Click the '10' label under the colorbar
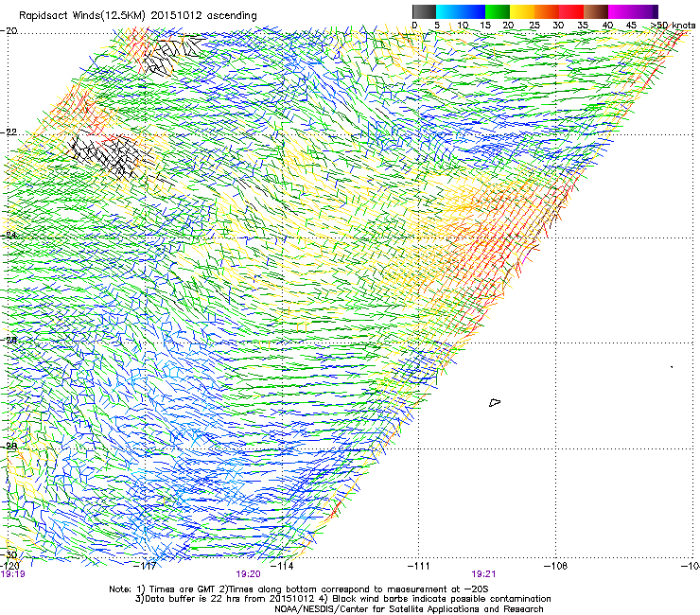This screenshot has width=700, height=615. 463,26
